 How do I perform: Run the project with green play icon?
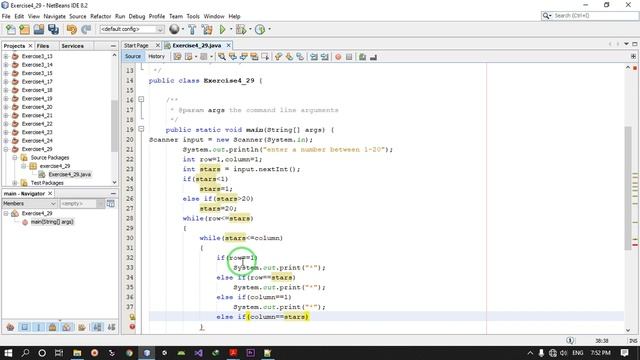tap(222, 29)
